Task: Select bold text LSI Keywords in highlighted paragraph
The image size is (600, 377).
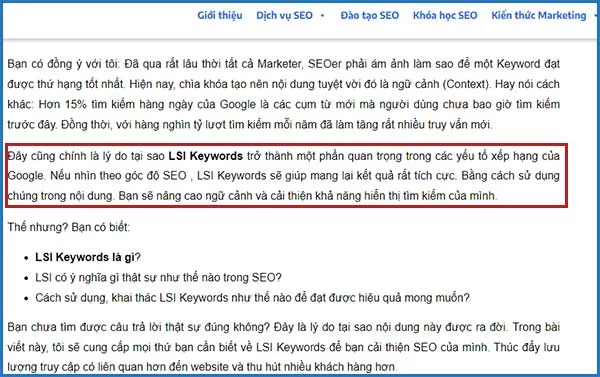Action: coord(206,156)
